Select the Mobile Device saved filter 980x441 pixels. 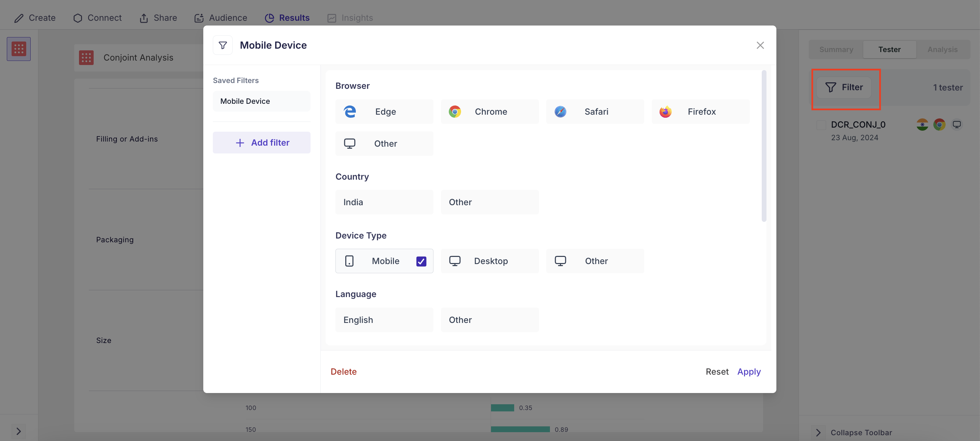pos(262,101)
